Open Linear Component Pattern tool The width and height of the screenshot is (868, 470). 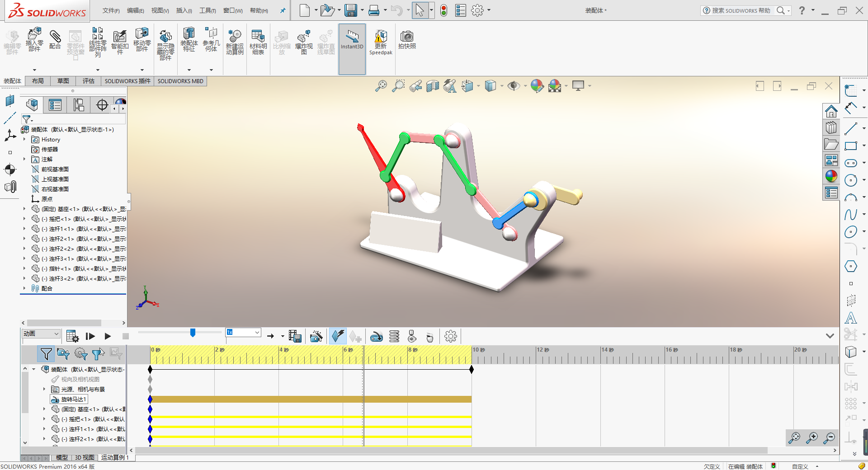pyautogui.click(x=98, y=42)
